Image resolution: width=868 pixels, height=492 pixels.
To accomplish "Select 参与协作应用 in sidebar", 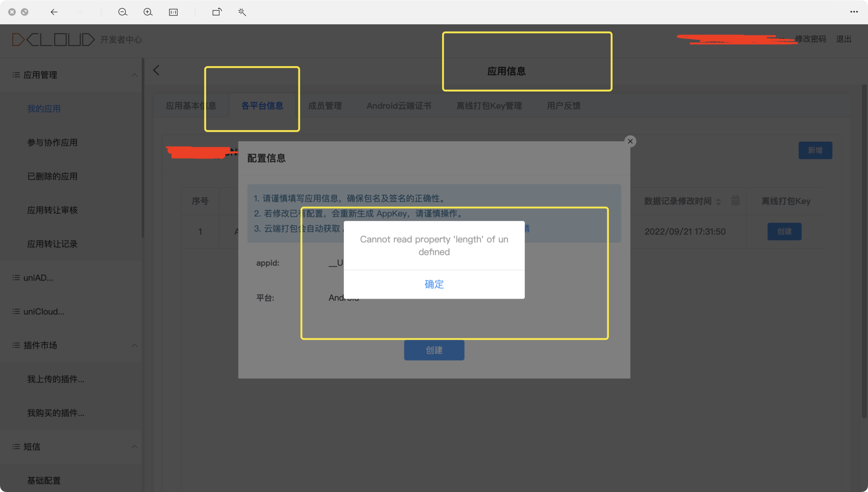I will point(52,143).
